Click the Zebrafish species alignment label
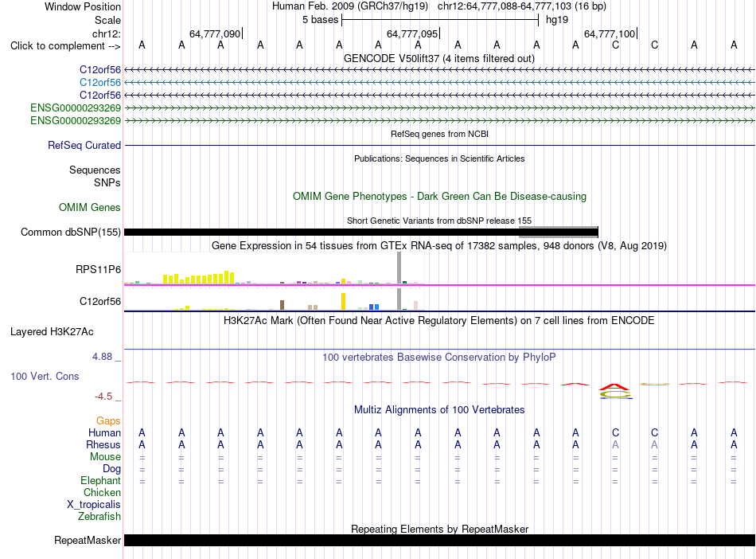This screenshot has width=756, height=559. click(99, 517)
